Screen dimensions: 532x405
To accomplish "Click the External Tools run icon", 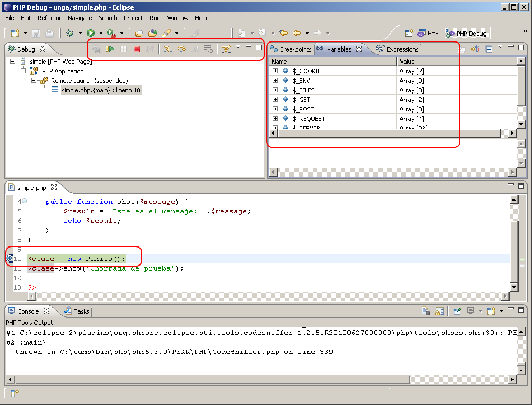I will (x=111, y=33).
